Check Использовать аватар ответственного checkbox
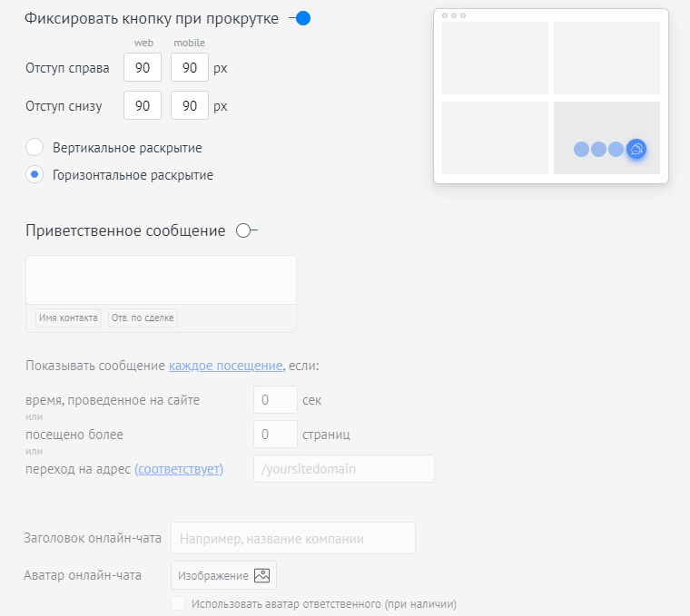Viewport: 690px width, 616px height. (178, 603)
